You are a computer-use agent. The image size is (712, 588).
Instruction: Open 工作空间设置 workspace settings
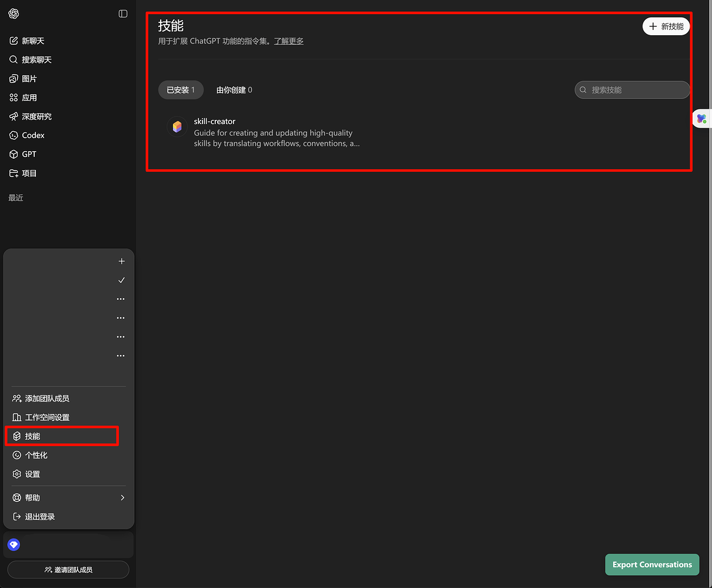point(68,417)
